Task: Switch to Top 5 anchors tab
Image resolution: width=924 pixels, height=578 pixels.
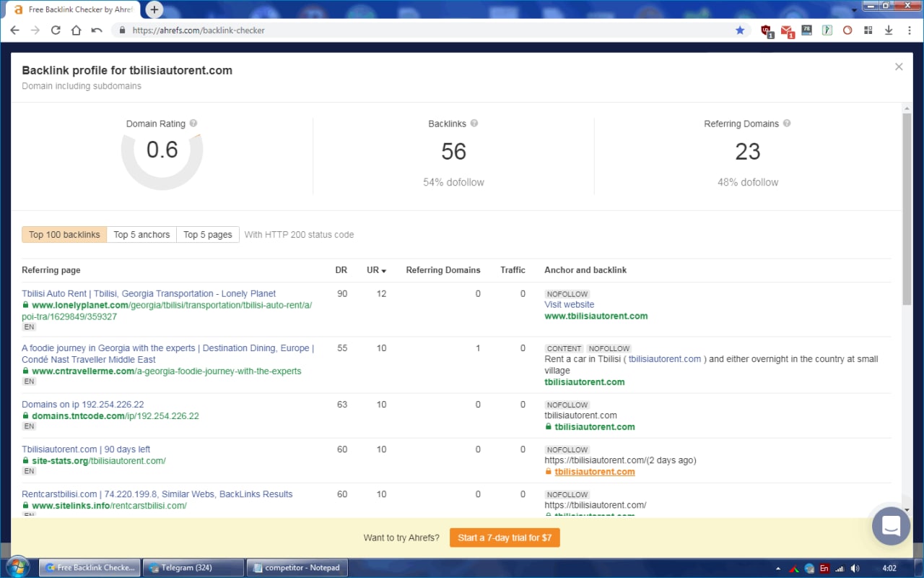Action: 141,235
